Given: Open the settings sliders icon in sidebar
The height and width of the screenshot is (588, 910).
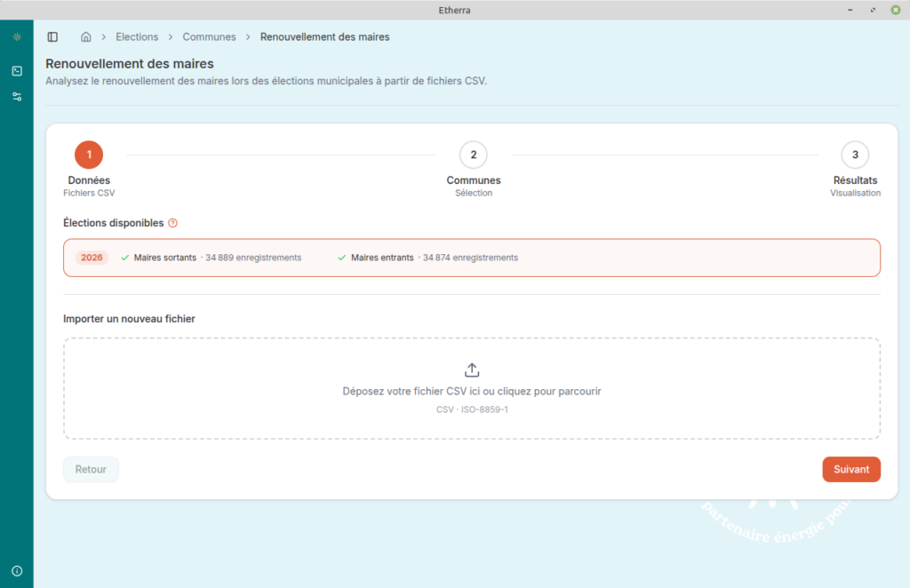Looking at the screenshot, I should [x=17, y=96].
